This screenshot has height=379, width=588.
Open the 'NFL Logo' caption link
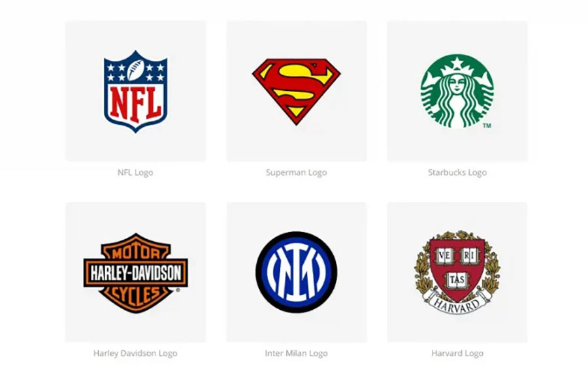[135, 173]
